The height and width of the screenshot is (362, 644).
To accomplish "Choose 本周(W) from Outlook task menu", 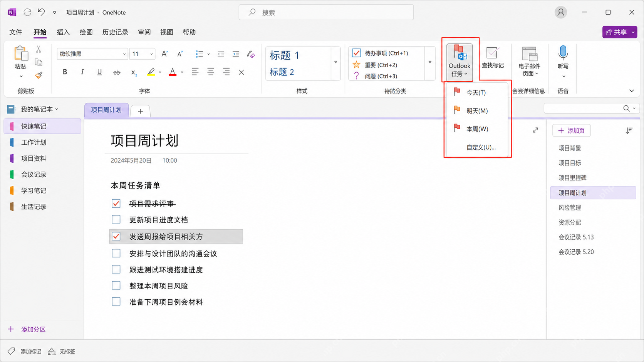I will pyautogui.click(x=476, y=129).
